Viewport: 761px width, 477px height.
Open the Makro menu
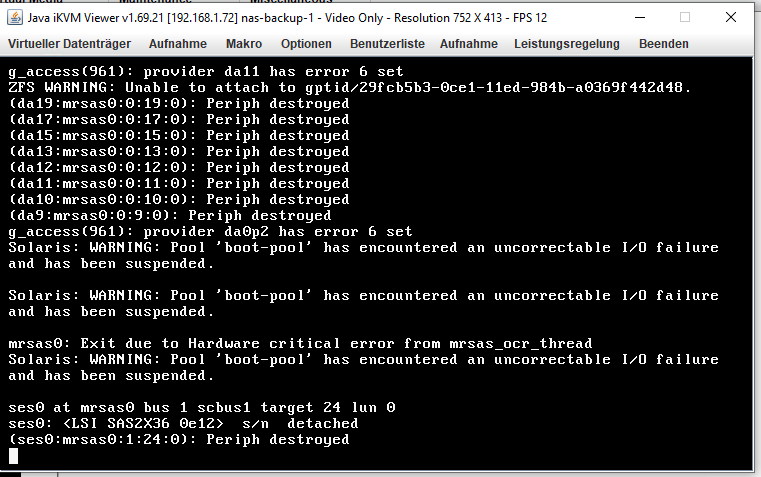244,44
